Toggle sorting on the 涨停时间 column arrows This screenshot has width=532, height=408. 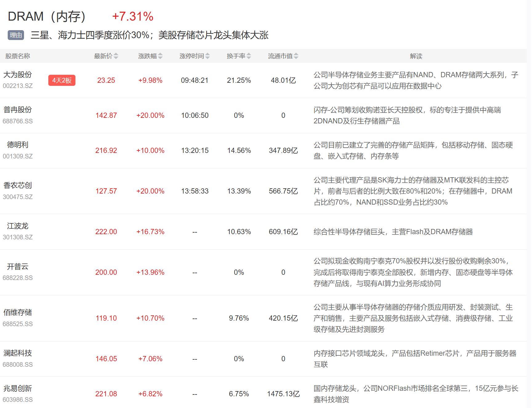[208, 56]
